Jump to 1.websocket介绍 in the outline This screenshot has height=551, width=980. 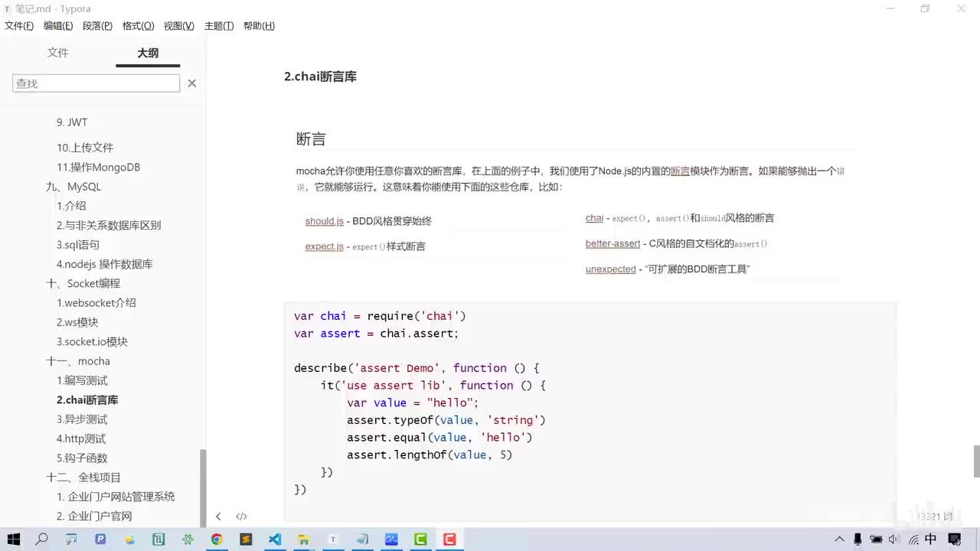pos(96,303)
